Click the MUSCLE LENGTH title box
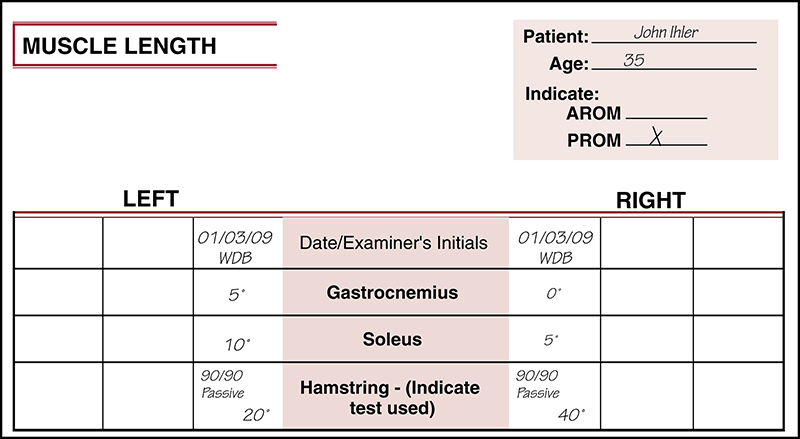The height and width of the screenshot is (439, 800). pos(144,46)
